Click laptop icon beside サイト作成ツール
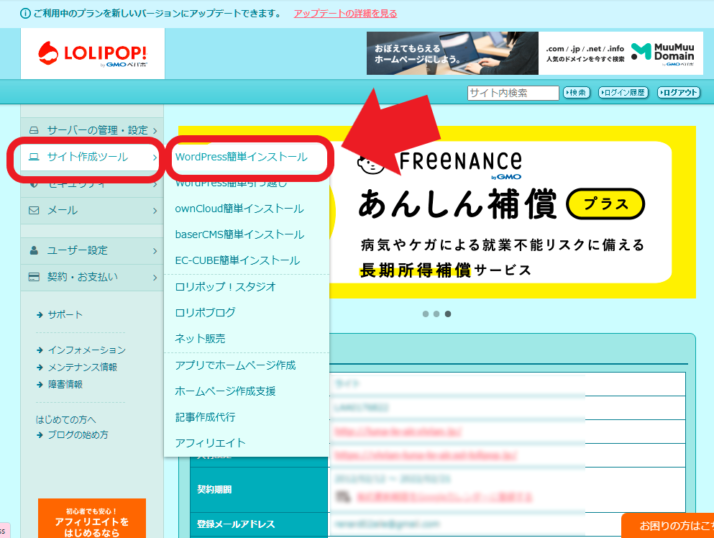Screen dimensions: 714x538 [x=34, y=157]
